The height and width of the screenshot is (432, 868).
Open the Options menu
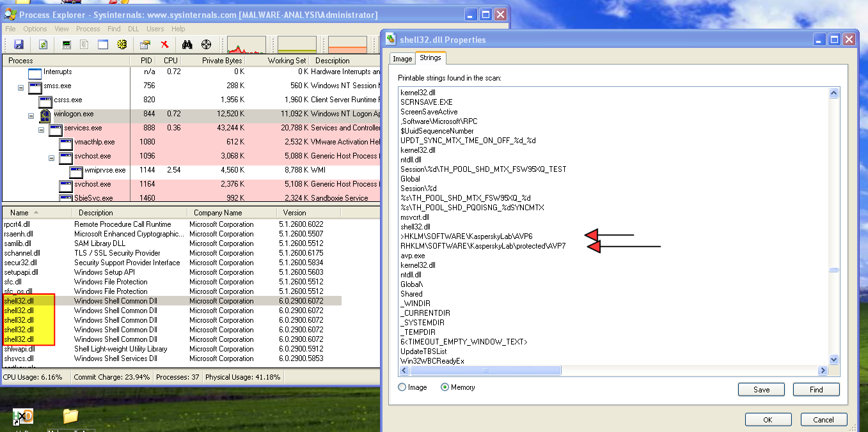tap(35, 29)
